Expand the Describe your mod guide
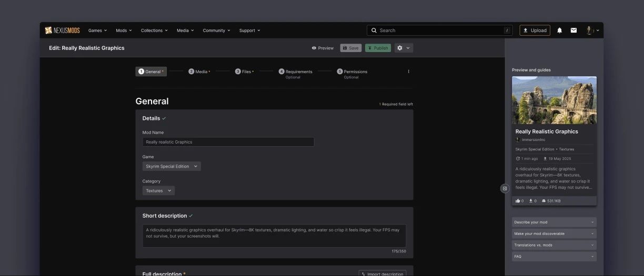The height and width of the screenshot is (276, 644). pyautogui.click(x=554, y=222)
